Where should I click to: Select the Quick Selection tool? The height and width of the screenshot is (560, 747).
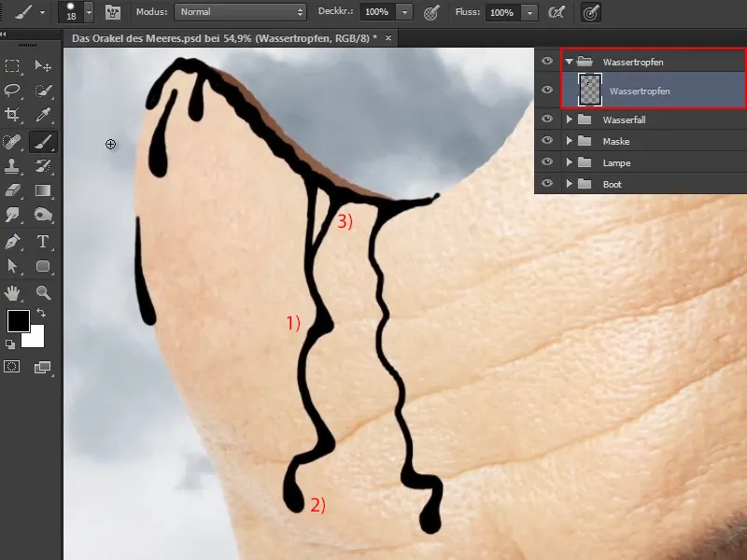click(x=43, y=90)
